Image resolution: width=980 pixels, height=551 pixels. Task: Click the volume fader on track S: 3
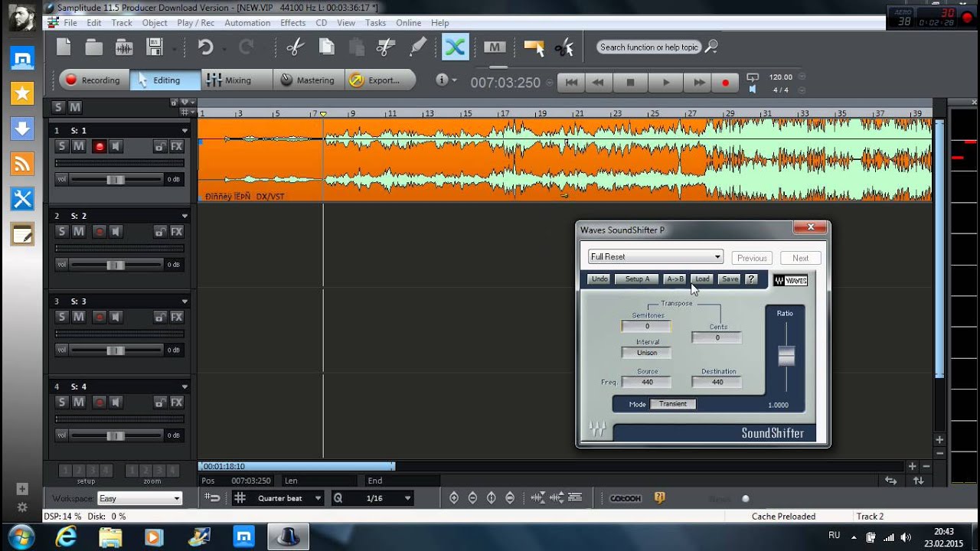116,350
